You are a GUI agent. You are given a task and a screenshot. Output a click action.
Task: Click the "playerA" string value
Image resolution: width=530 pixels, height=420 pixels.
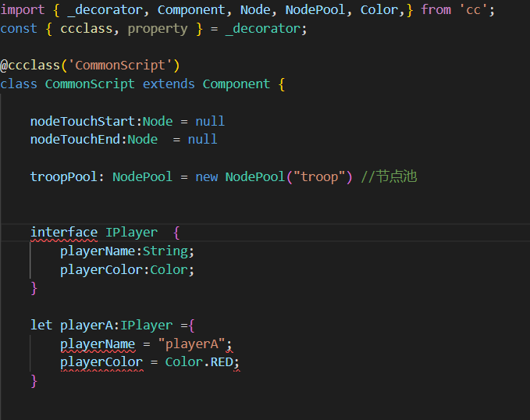click(x=191, y=344)
